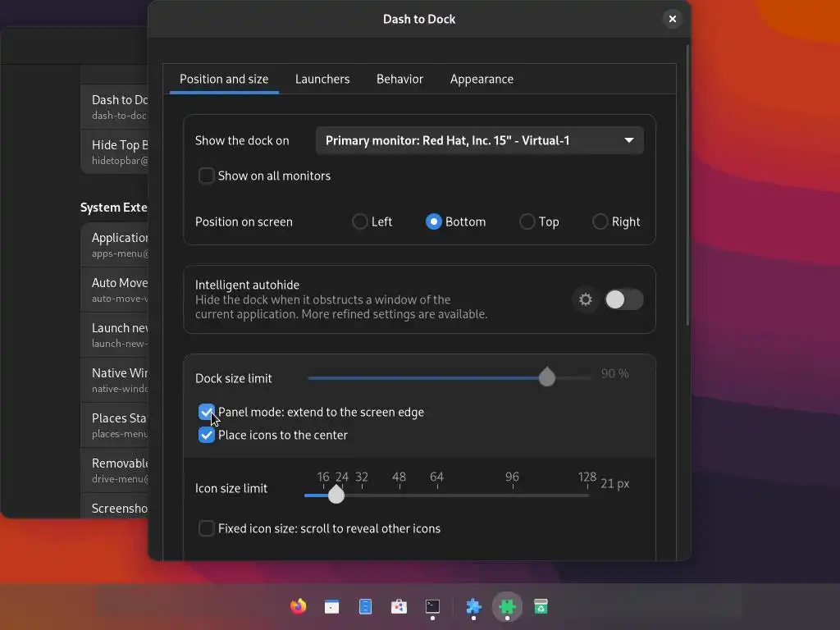Uncheck Panel mode extend to screen edge

pos(206,412)
